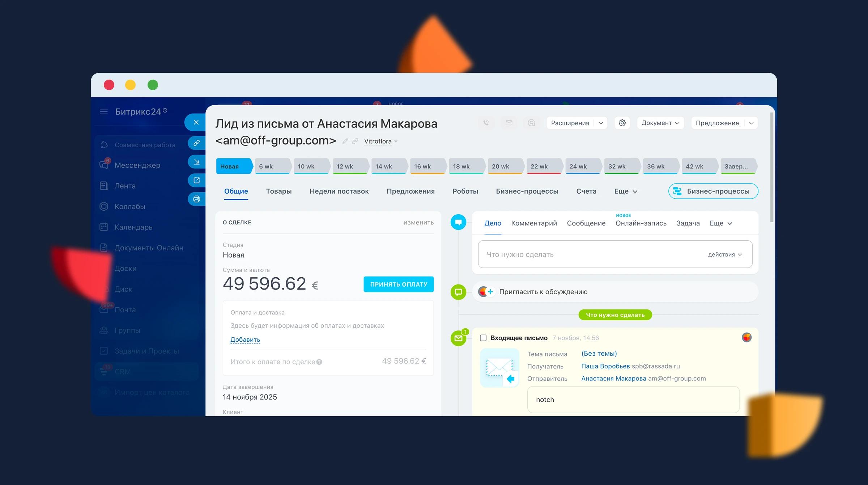Click the phone call icon in header

pos(486,123)
